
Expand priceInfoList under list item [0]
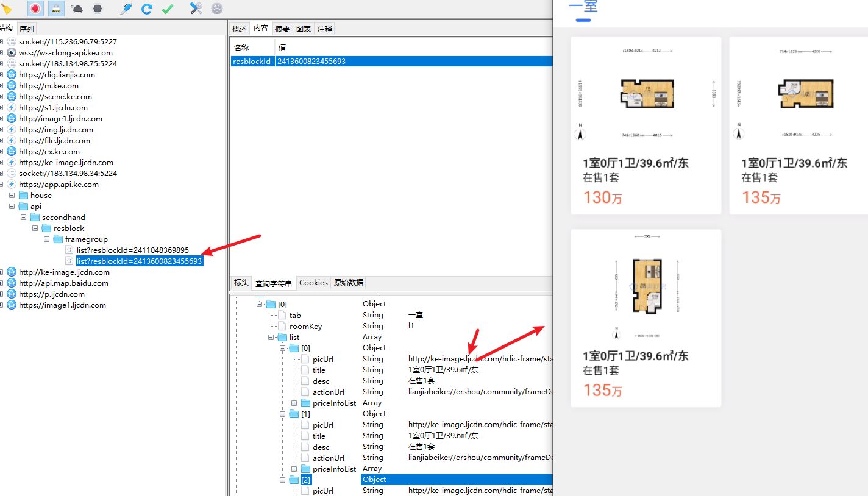294,403
